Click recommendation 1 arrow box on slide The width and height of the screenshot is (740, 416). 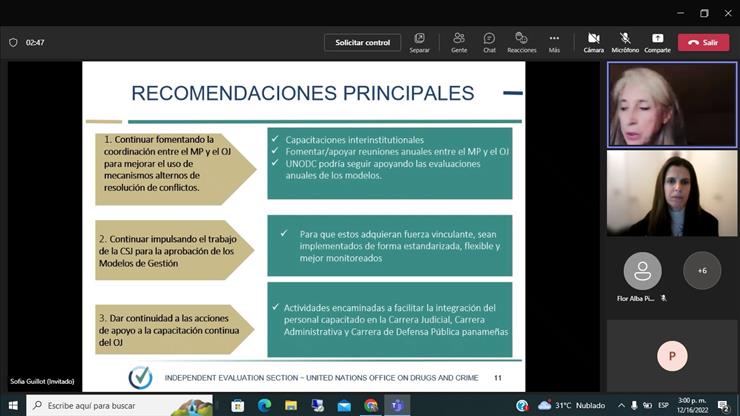176,169
